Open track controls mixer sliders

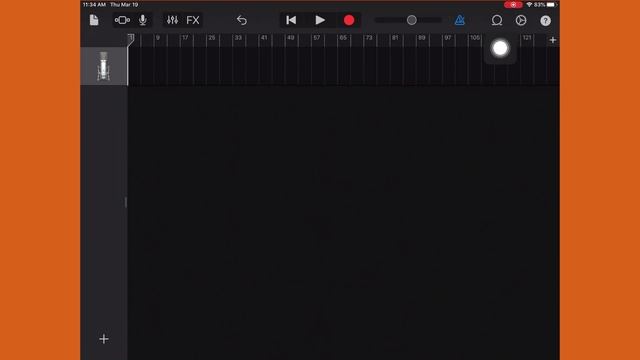(172, 20)
